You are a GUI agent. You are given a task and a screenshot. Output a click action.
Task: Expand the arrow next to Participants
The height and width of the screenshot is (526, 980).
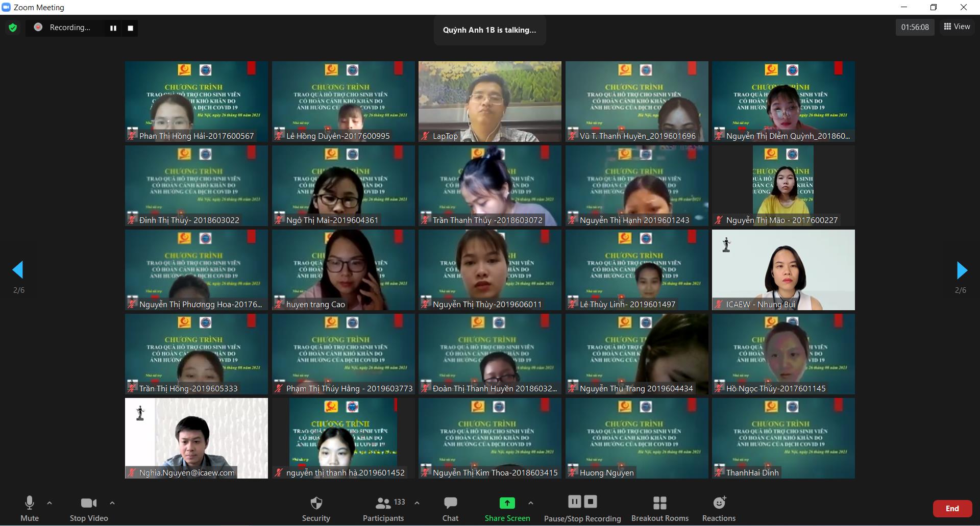[x=417, y=503]
